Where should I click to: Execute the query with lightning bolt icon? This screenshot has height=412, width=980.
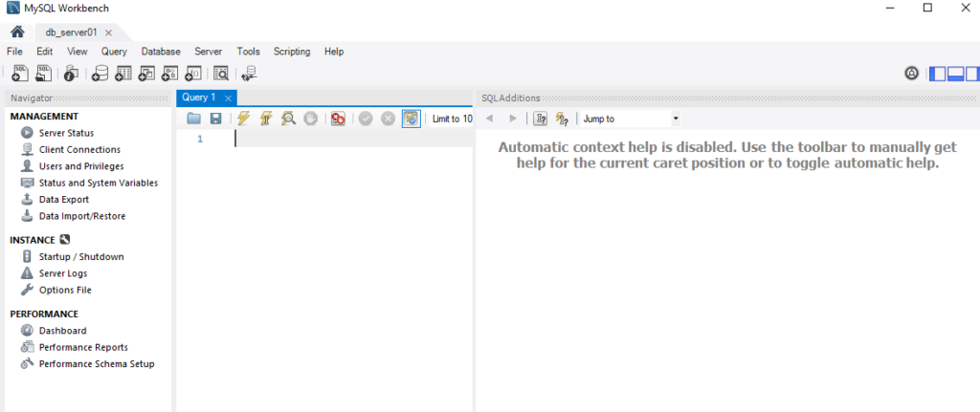point(244,119)
